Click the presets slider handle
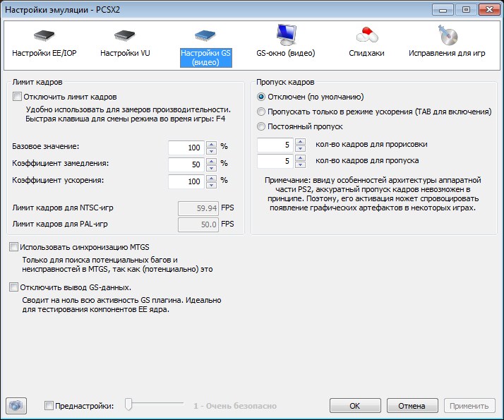 pos(128,404)
